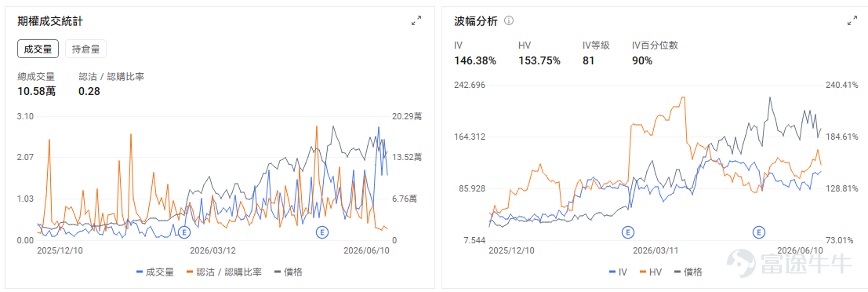Image resolution: width=868 pixels, height=292 pixels.
Task: Click the IV百分位數 value 90%
Action: coord(642,60)
